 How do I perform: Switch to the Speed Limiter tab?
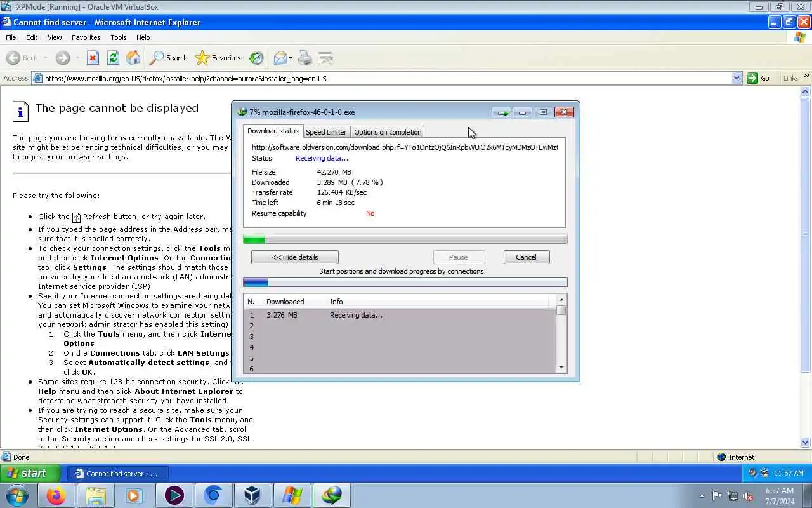click(x=326, y=132)
